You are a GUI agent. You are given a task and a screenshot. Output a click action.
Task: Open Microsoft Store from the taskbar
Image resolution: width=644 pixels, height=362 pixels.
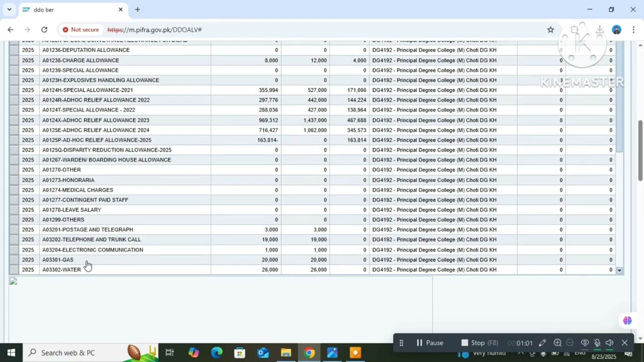coord(240,352)
